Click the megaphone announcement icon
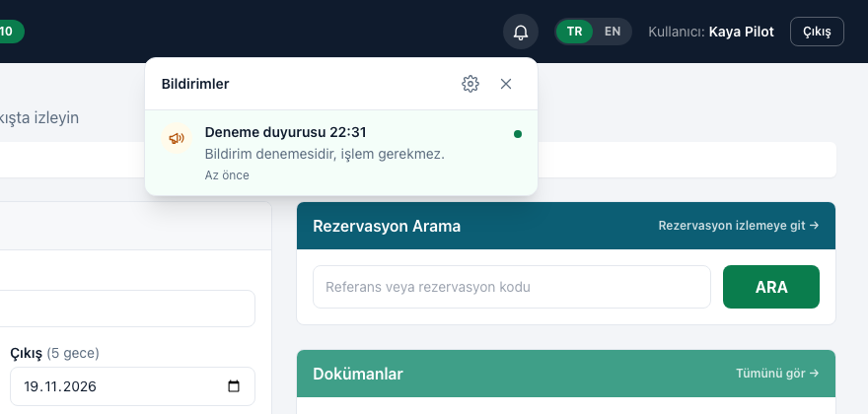Image resolution: width=868 pixels, height=414 pixels. point(177,138)
